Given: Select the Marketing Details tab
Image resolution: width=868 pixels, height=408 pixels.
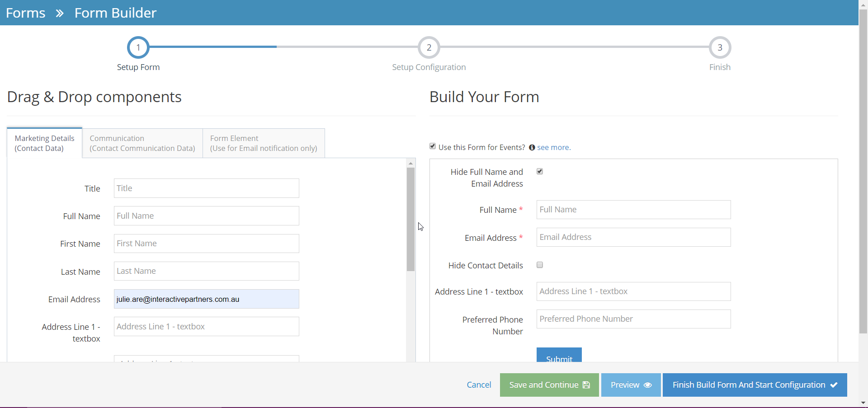Looking at the screenshot, I should tap(44, 143).
